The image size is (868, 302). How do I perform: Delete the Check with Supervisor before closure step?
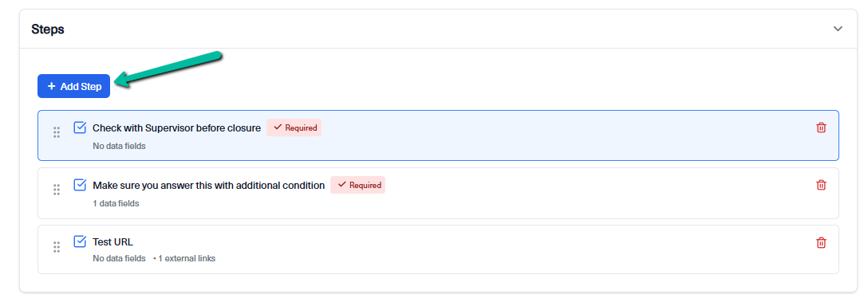point(822,127)
